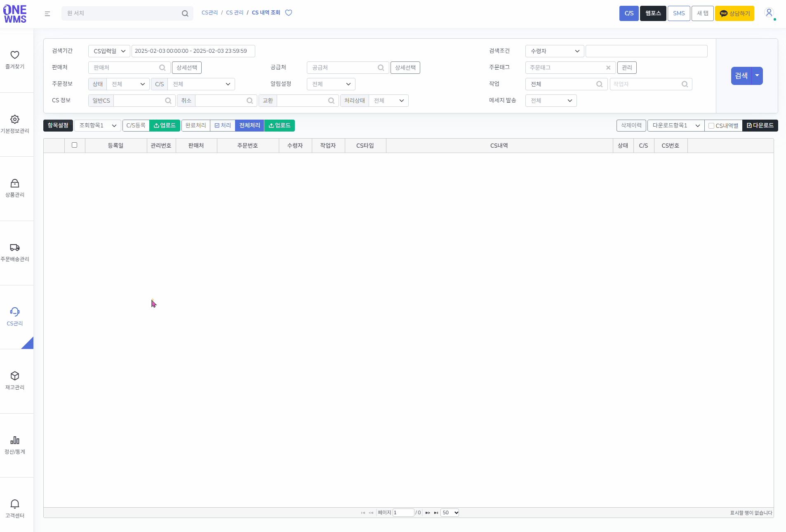
Task: Open the CS입력일 search period dropdown
Action: [x=109, y=51]
